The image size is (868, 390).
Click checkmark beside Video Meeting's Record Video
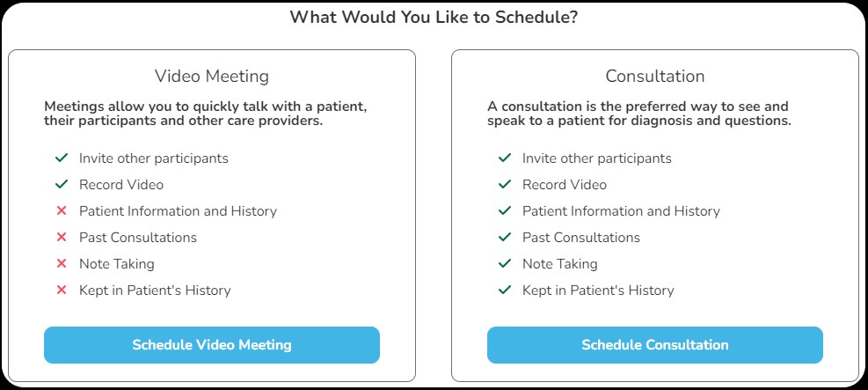(62, 185)
